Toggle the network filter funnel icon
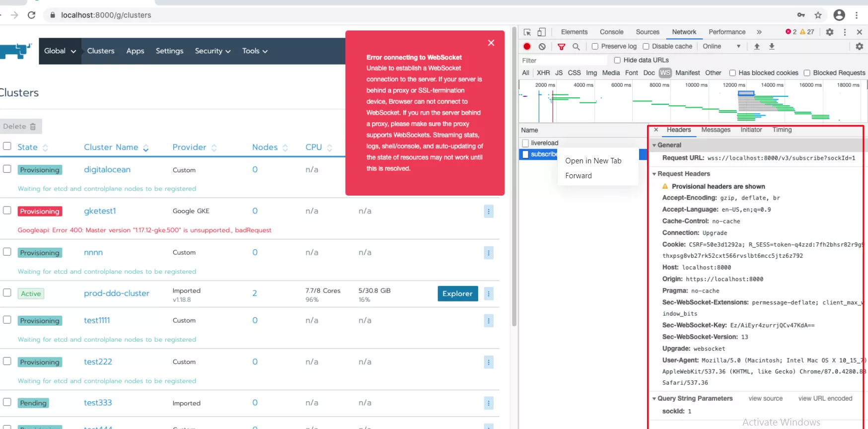This screenshot has height=429, width=868. click(x=561, y=47)
